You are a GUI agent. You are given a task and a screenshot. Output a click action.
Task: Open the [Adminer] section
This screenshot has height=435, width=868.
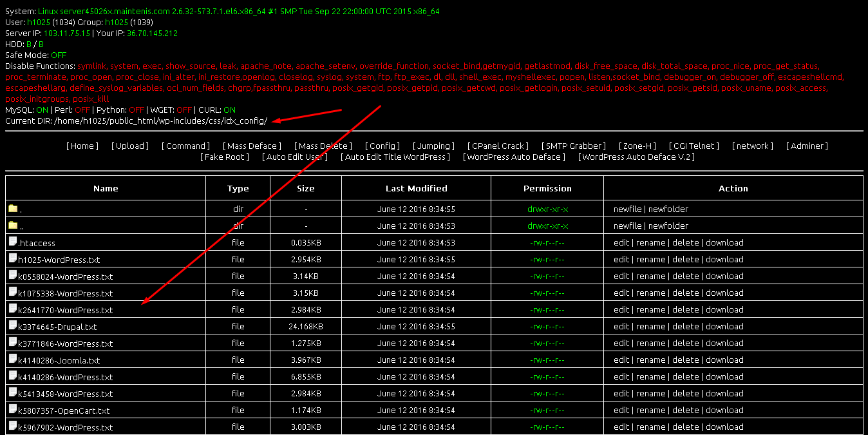[x=807, y=146]
